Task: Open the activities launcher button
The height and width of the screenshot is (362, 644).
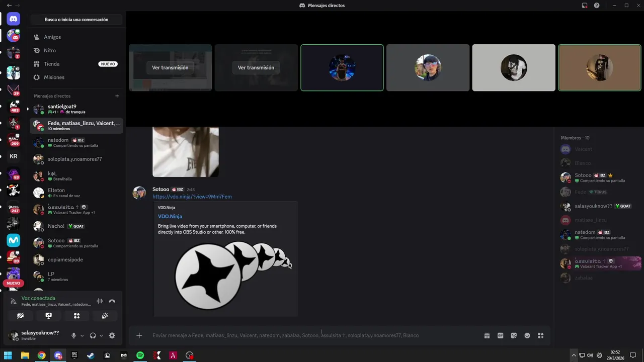Action: coord(76,316)
